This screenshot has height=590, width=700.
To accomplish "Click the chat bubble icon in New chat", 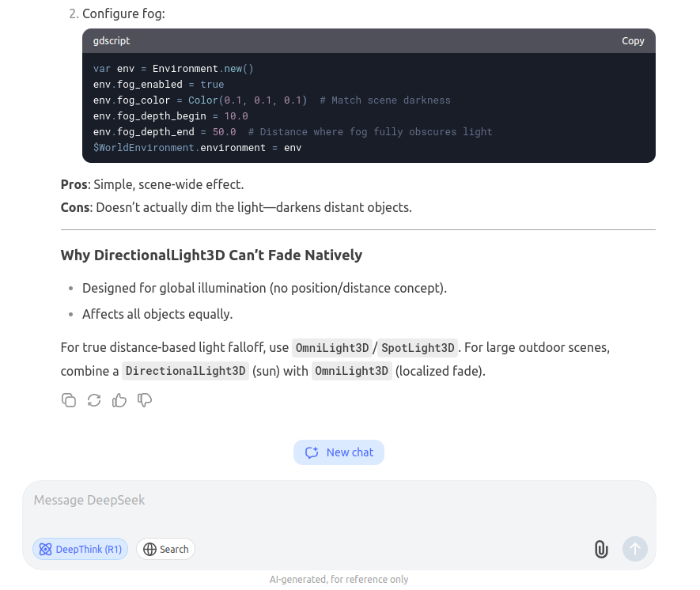I will 312,452.
